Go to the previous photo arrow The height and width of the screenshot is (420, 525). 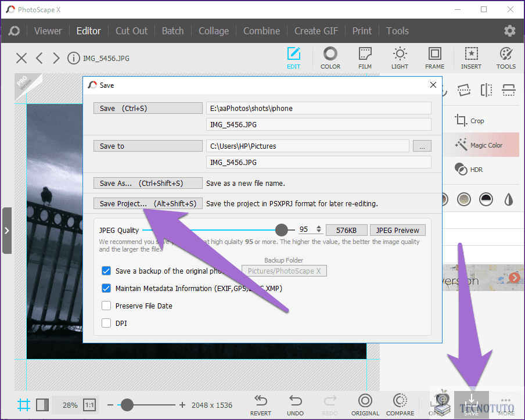[39, 58]
